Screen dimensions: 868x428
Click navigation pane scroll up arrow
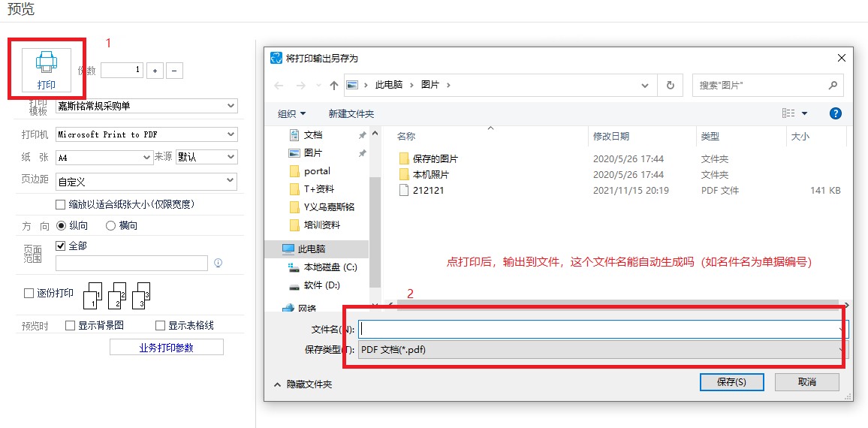point(375,134)
